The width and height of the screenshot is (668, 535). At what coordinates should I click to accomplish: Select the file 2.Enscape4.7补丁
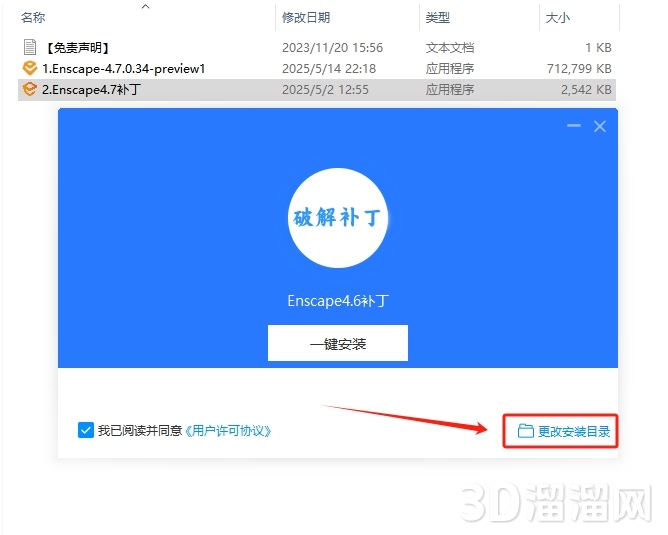91,89
